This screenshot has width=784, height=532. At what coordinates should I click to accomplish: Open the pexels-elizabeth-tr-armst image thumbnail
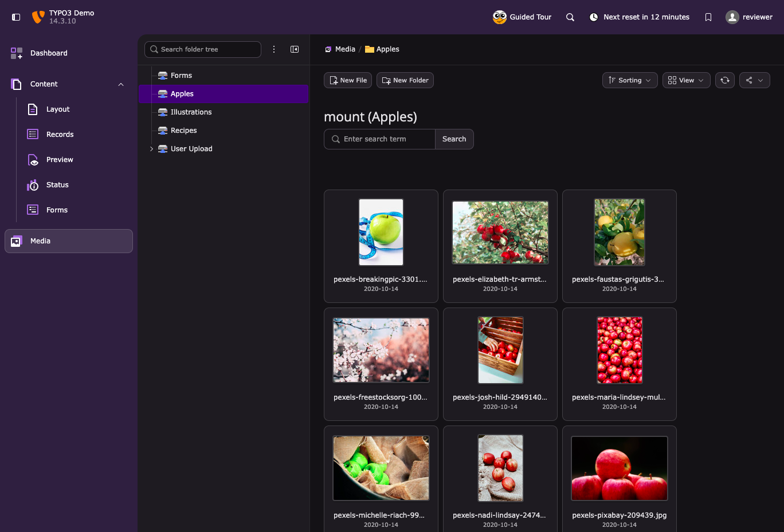point(500,232)
